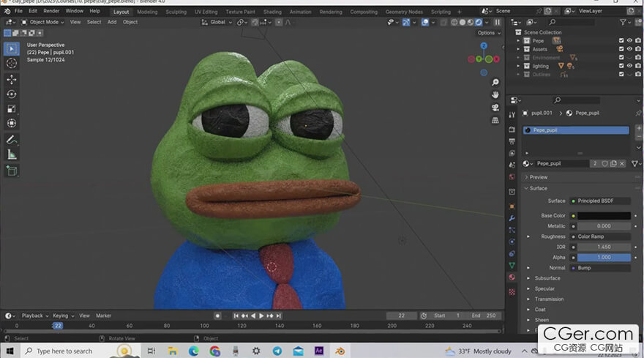Click the Zoom view magnifier icon

coord(495,83)
